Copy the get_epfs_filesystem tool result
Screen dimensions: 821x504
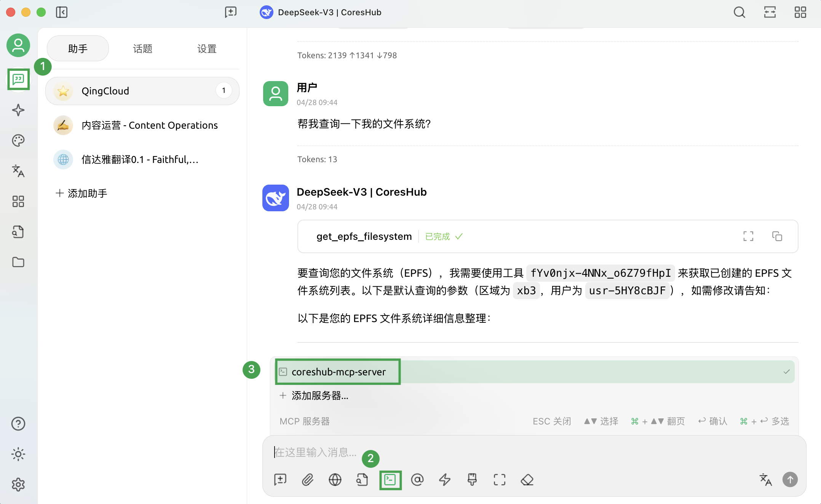pyautogui.click(x=777, y=236)
